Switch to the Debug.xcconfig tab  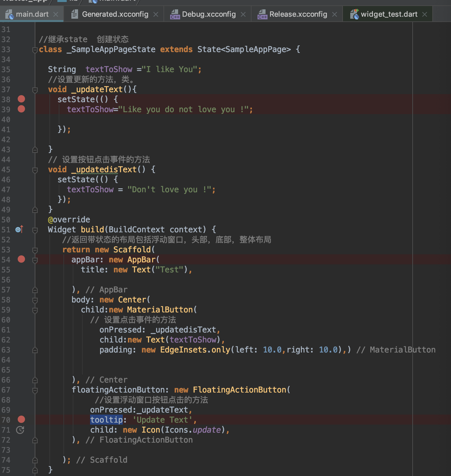[208, 14]
